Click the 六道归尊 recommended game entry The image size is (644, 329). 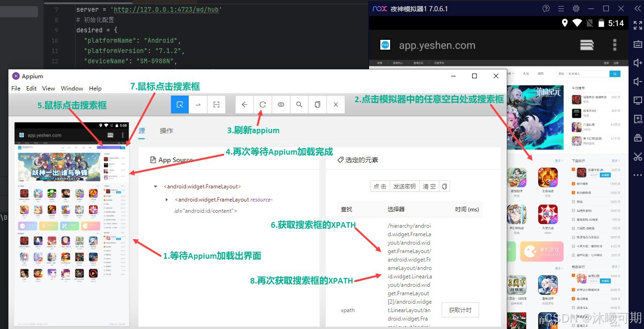pos(596,127)
